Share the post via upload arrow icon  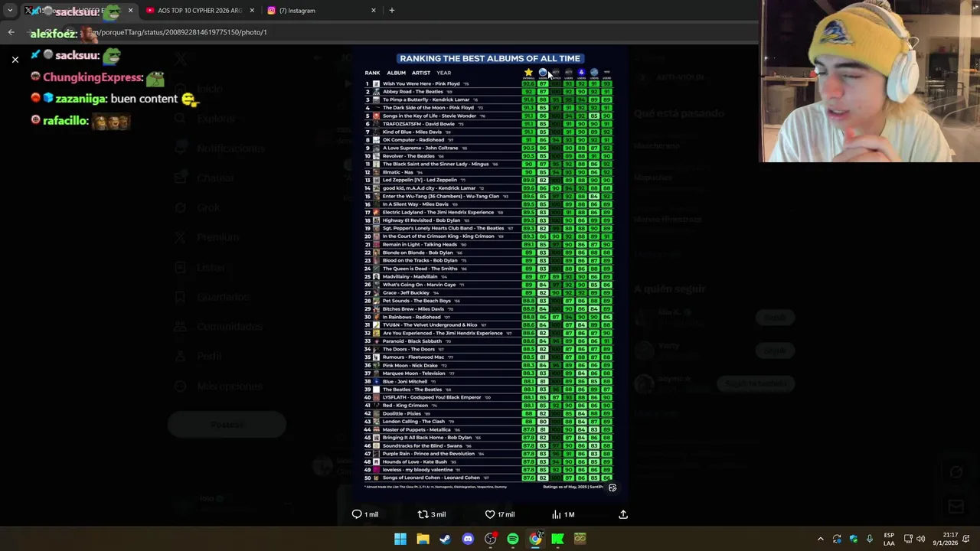(623, 514)
